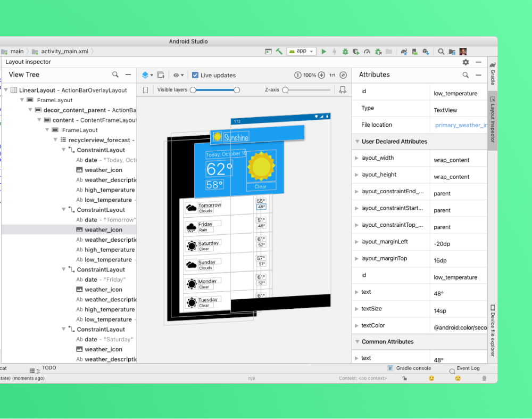Collapse the User Declared Attributes section

[357, 142]
